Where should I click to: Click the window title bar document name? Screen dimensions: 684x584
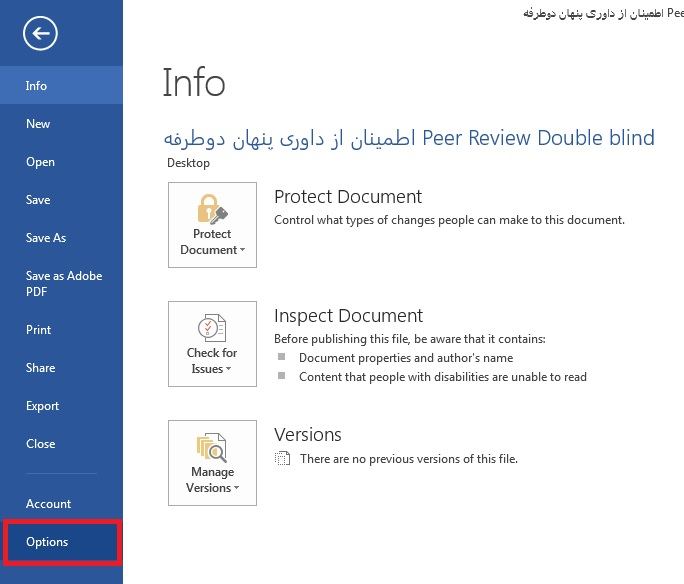[603, 14]
